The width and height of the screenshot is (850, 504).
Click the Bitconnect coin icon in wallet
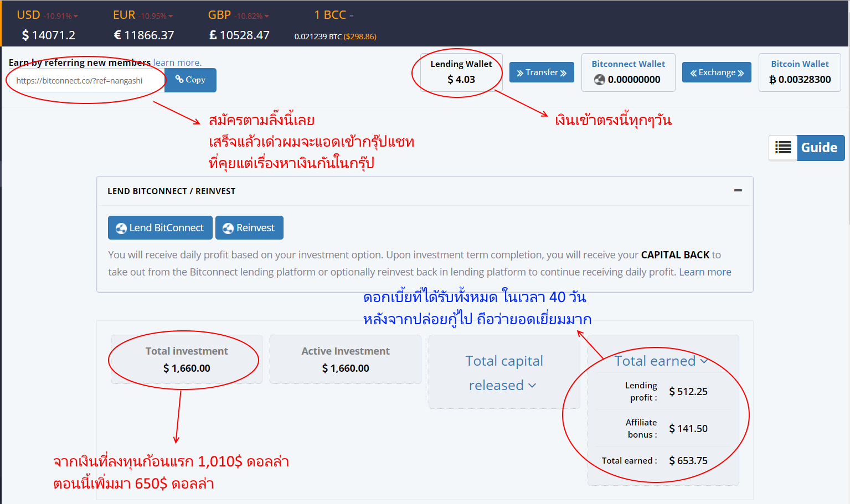pyautogui.click(x=600, y=80)
